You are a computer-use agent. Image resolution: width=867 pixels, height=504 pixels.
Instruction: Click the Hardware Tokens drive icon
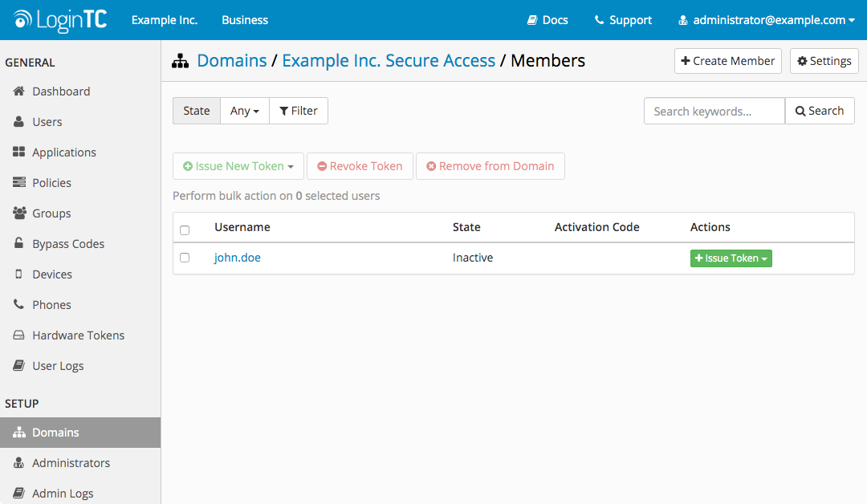(19, 335)
